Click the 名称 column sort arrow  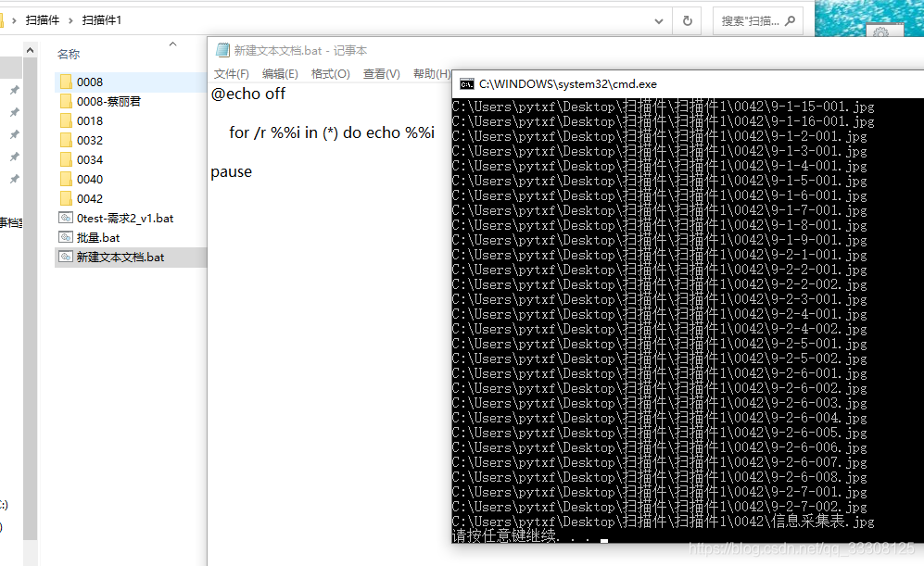172,44
